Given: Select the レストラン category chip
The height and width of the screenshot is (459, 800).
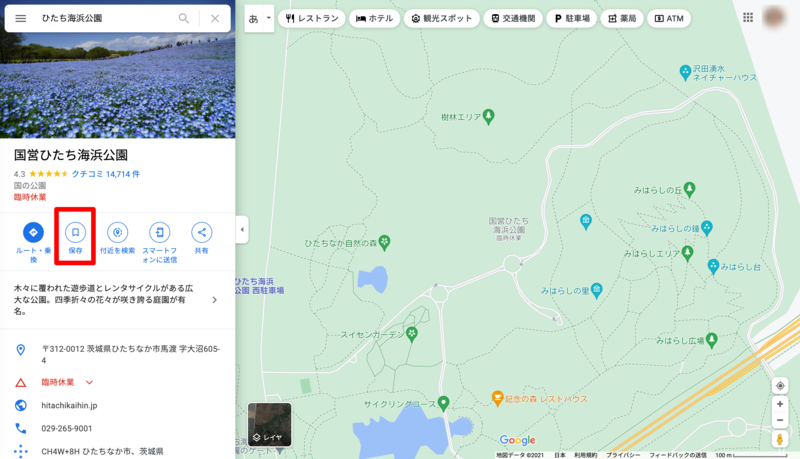Looking at the screenshot, I should 312,18.
